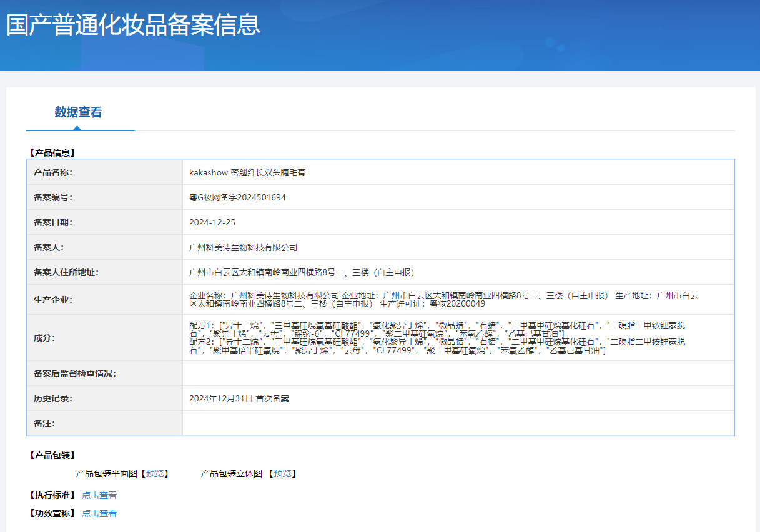Click the 【产品包装】 section heading
The width and height of the screenshot is (760, 532).
pos(52,455)
